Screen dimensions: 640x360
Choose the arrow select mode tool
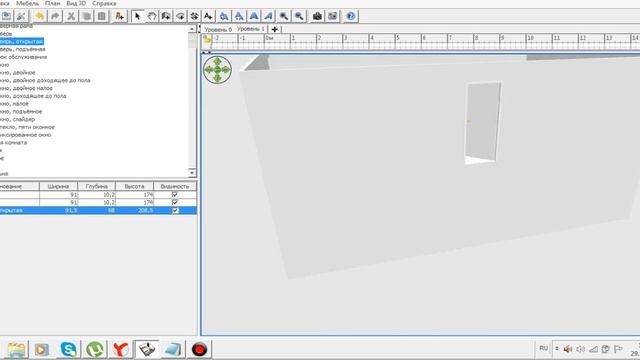pos(138,16)
